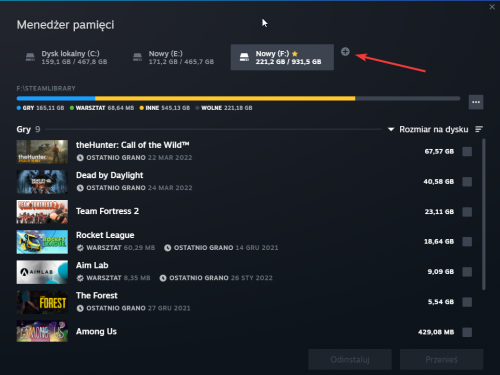500x375 pixels.
Task: Click the INNE 545,13 GB legend entry
Action: [165, 108]
